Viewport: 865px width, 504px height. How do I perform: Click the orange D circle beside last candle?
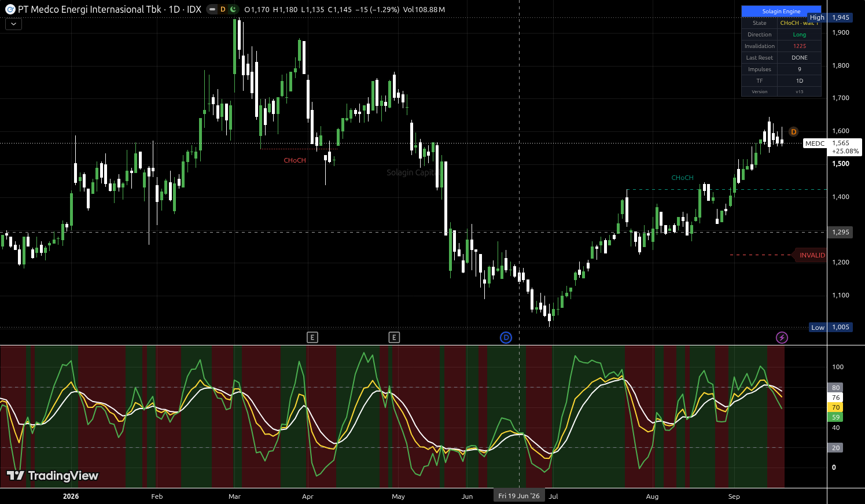[793, 132]
